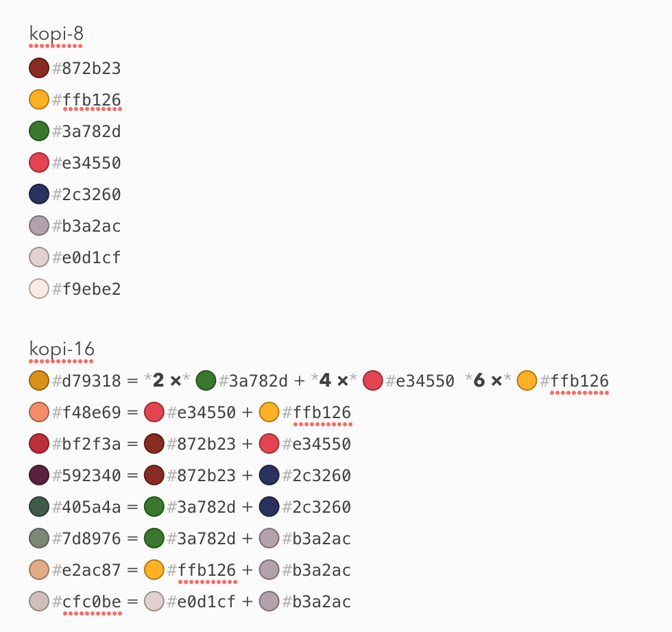Click the navy #2c3260 swatch in kopi-8
The width and height of the screenshot is (672, 632).
click(x=39, y=194)
